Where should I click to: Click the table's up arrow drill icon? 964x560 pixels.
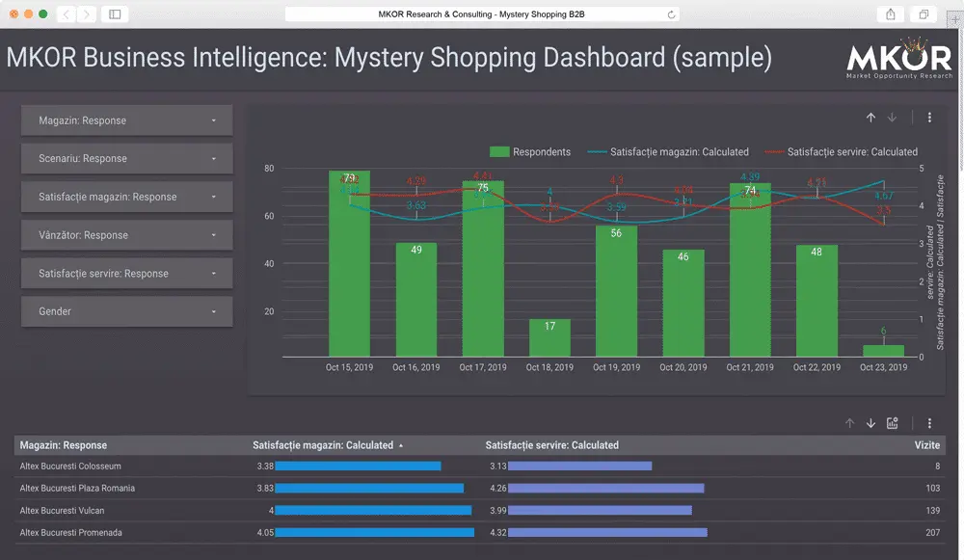pos(849,423)
